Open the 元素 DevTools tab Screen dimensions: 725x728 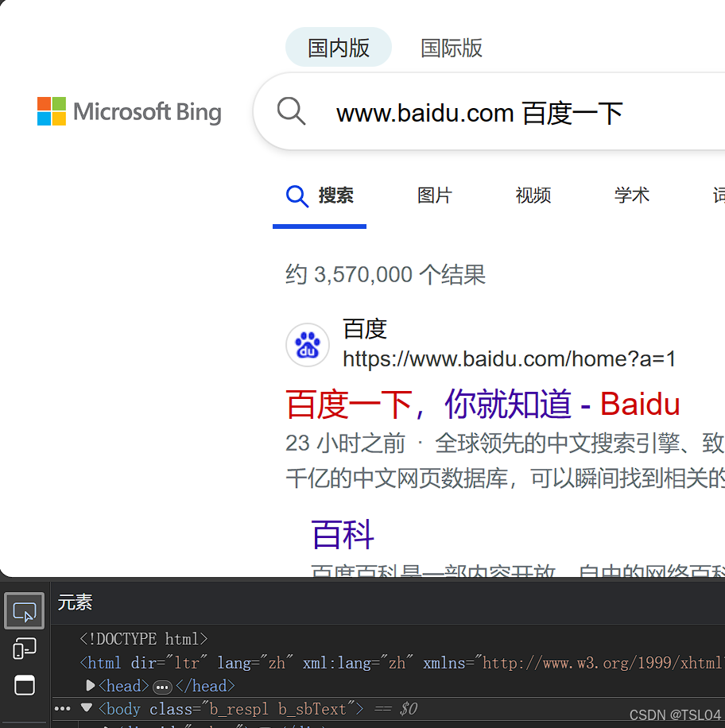pyautogui.click(x=75, y=602)
